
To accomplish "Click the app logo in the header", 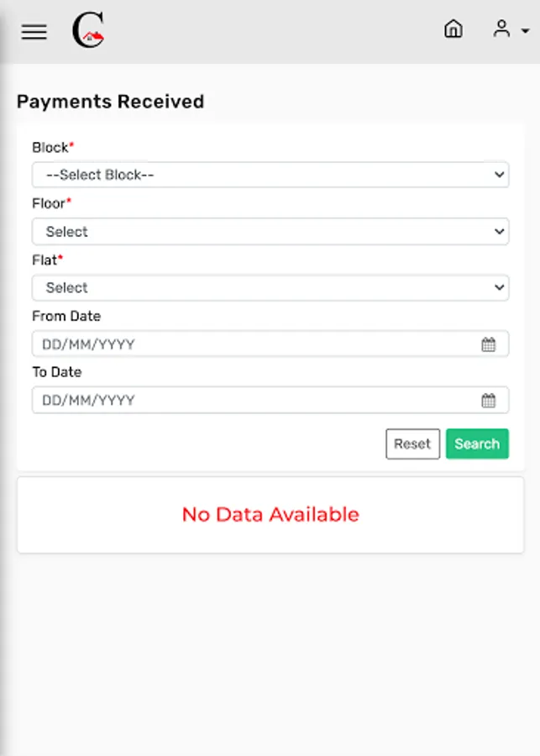I will point(88,32).
